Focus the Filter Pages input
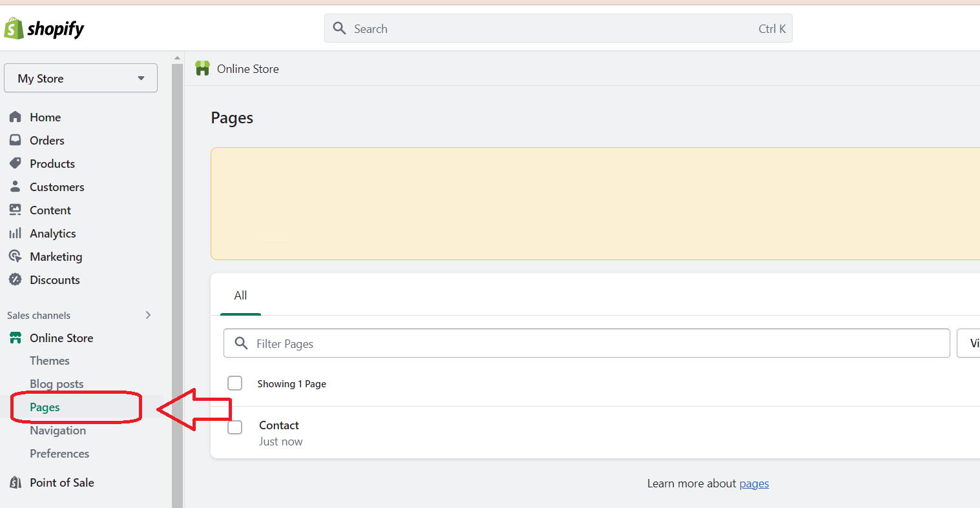This screenshot has width=980, height=508. tap(587, 343)
